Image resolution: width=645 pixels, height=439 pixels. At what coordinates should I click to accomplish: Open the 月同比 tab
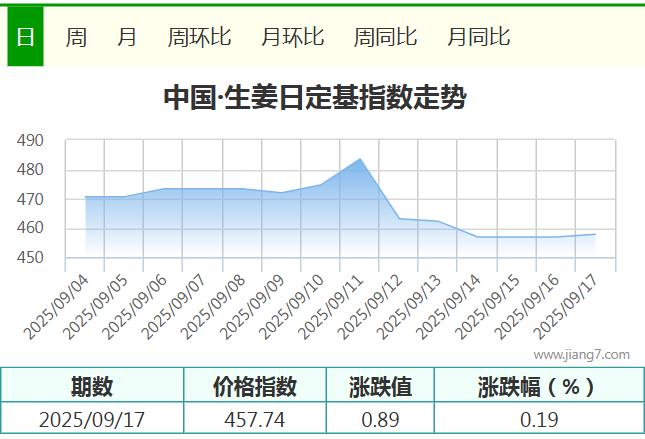pyautogui.click(x=479, y=37)
